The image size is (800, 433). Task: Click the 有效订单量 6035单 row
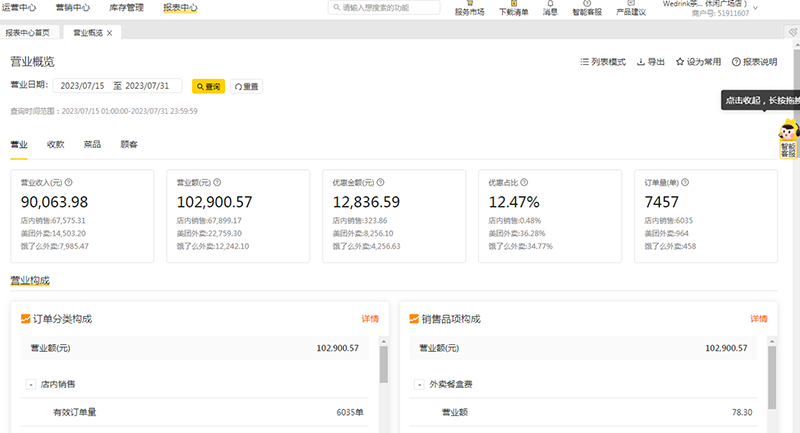point(195,412)
